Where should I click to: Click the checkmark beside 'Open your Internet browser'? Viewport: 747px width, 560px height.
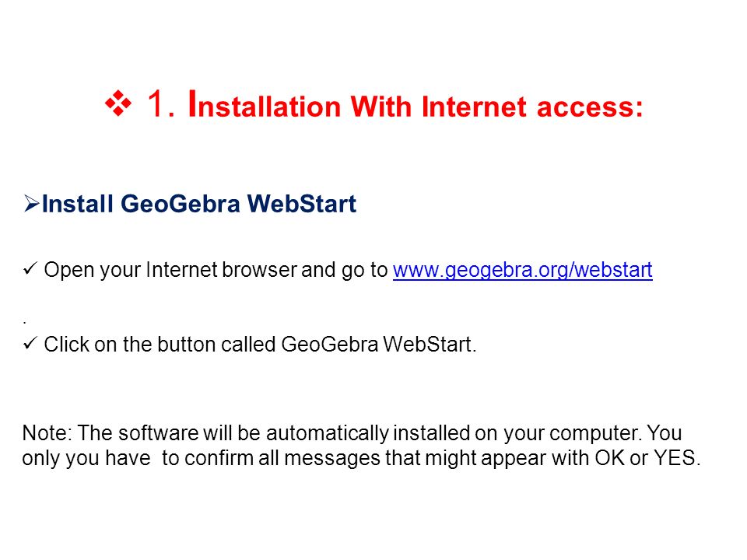click(30, 268)
